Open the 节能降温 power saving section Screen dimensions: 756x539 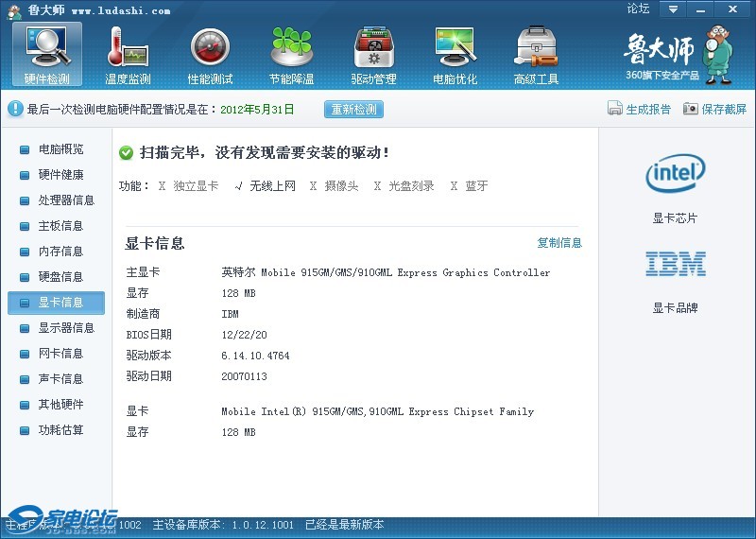(291, 55)
